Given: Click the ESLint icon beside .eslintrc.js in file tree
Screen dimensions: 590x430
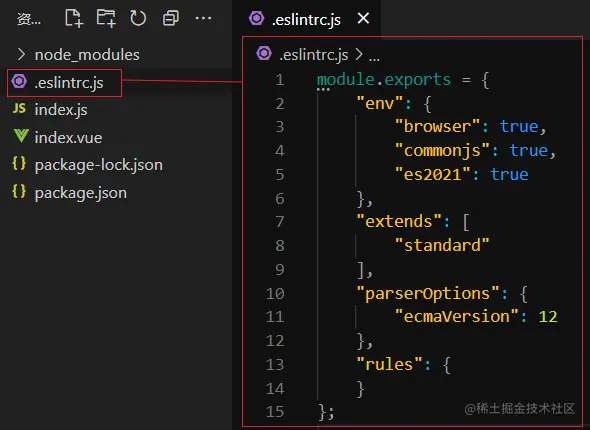Looking at the screenshot, I should [x=19, y=81].
